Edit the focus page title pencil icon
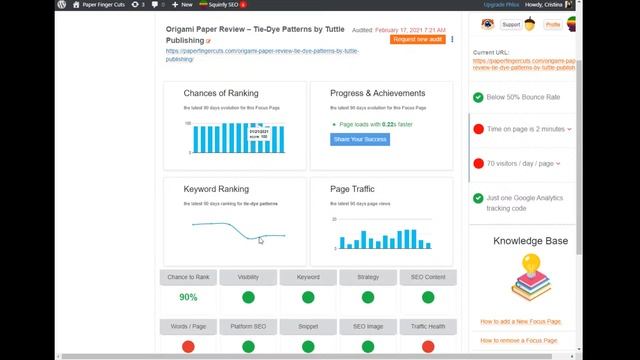 pyautogui.click(x=208, y=41)
